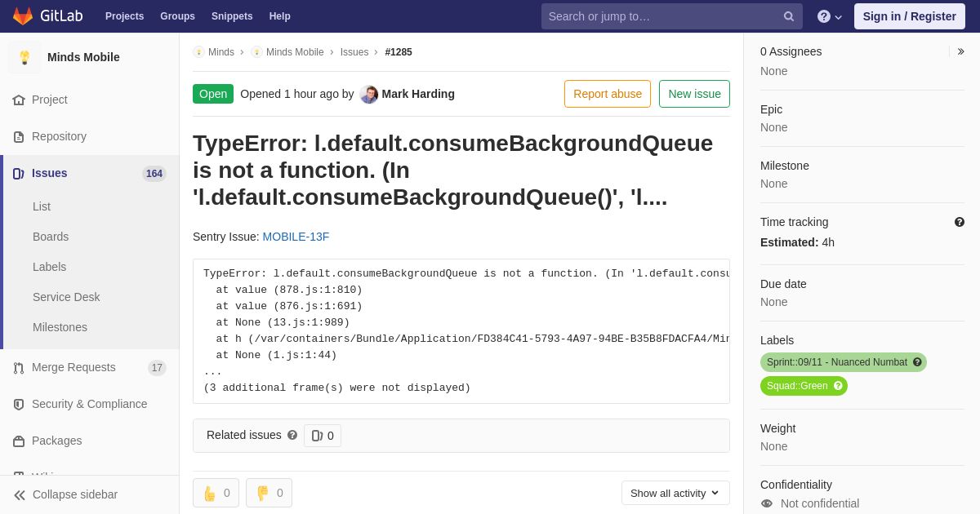Click the Merge Requests icon
The image size is (980, 514).
[19, 367]
